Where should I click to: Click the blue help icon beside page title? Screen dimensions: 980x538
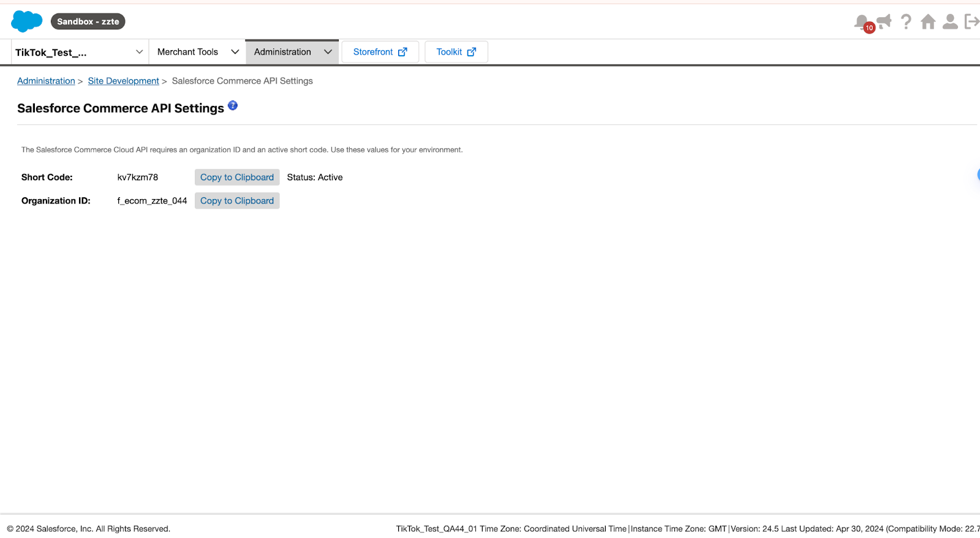tap(233, 105)
